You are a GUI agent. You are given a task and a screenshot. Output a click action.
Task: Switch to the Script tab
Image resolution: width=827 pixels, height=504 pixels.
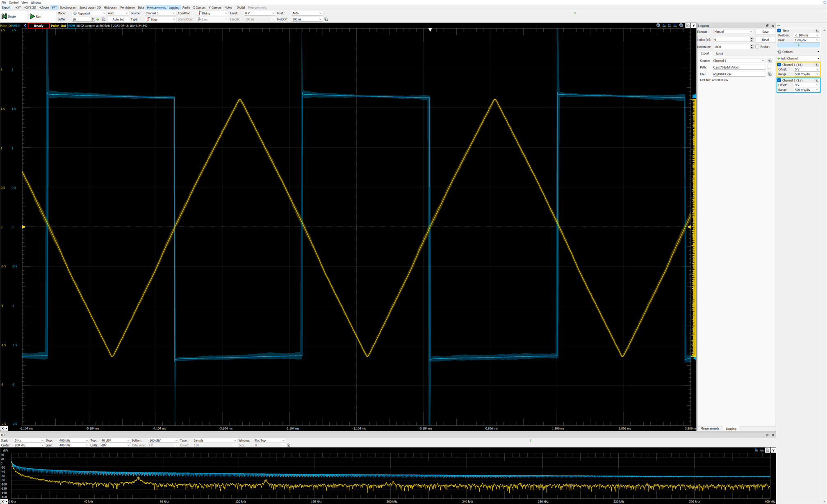(x=719, y=54)
